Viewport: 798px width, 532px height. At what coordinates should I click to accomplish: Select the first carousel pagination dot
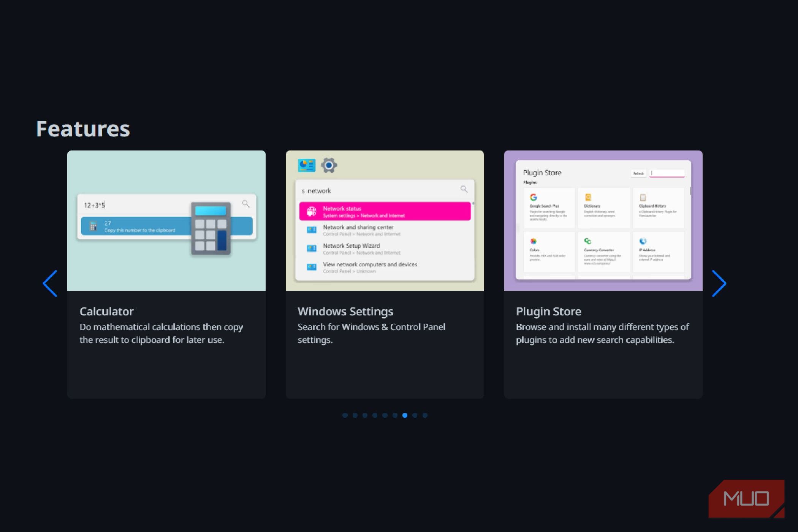click(x=345, y=415)
